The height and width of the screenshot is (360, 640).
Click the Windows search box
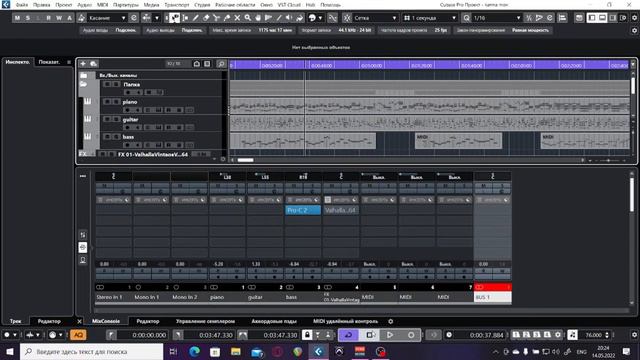point(91,351)
